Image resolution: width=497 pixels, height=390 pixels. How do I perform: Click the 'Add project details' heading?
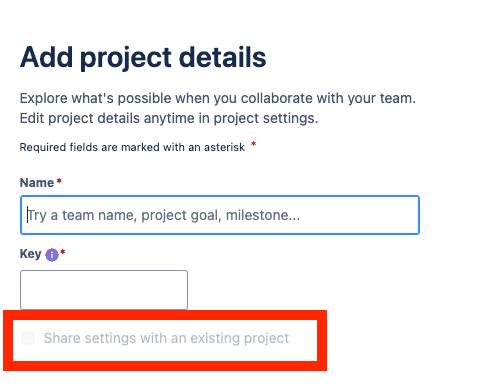tap(143, 58)
